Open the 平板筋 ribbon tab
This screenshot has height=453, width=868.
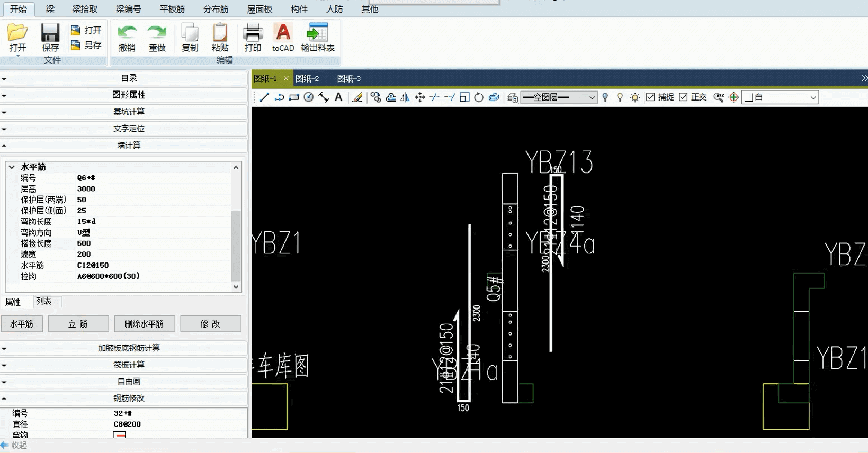pyautogui.click(x=172, y=9)
